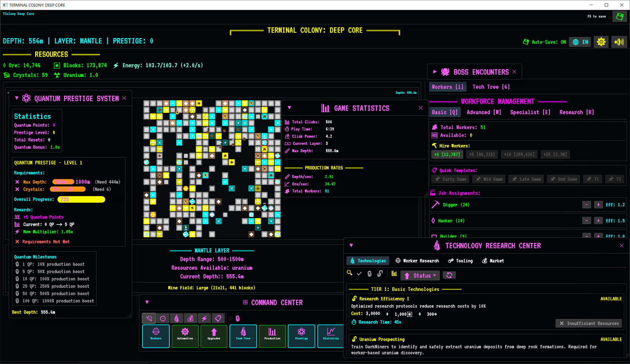The image size is (630, 364).
Task: Collapse the Command Center panel
Action: (147, 302)
